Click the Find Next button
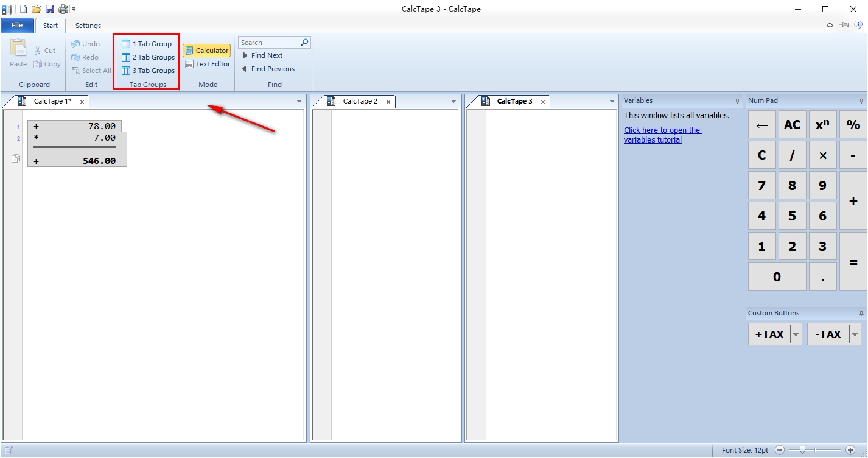The width and height of the screenshot is (868, 458). 262,55
